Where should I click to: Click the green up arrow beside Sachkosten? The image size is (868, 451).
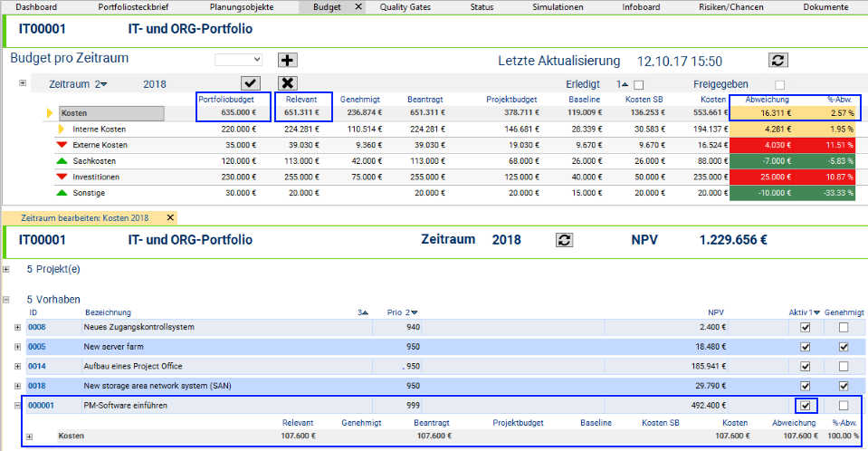point(62,160)
